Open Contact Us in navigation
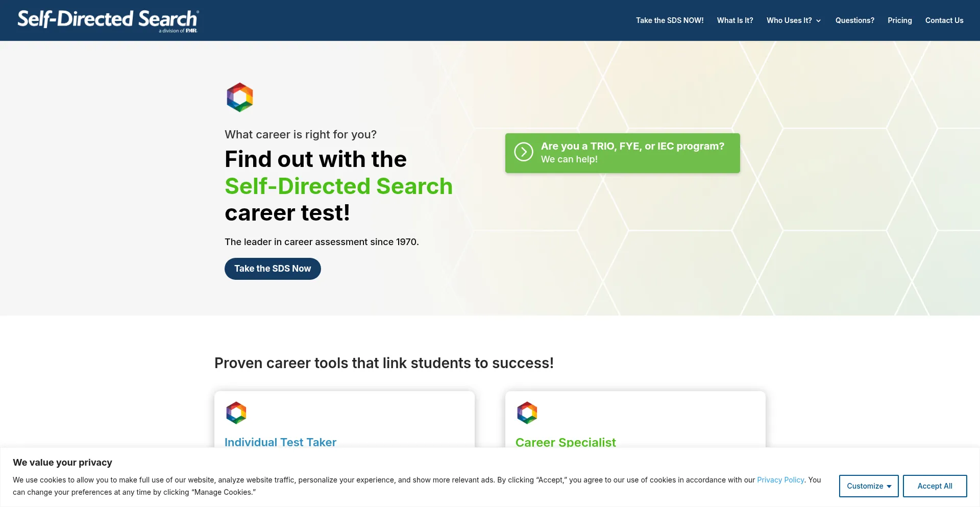Viewport: 980px width, 507px height. point(944,20)
